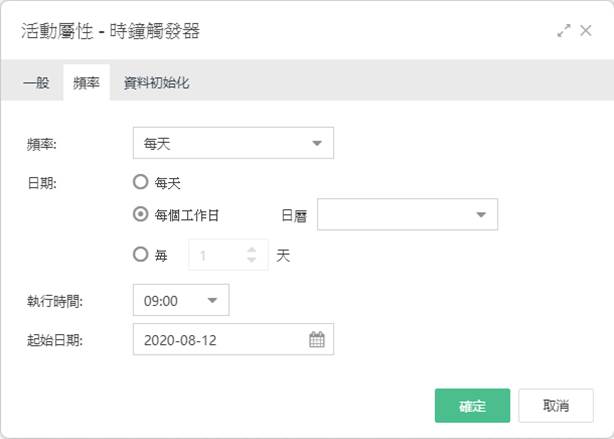Click the 每天 value in the 頻率 combo box

pyautogui.click(x=157, y=144)
